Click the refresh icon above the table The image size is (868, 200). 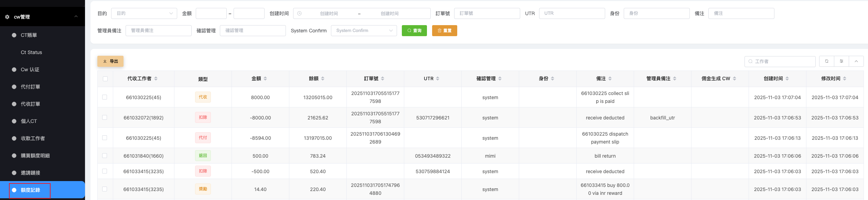(x=826, y=61)
